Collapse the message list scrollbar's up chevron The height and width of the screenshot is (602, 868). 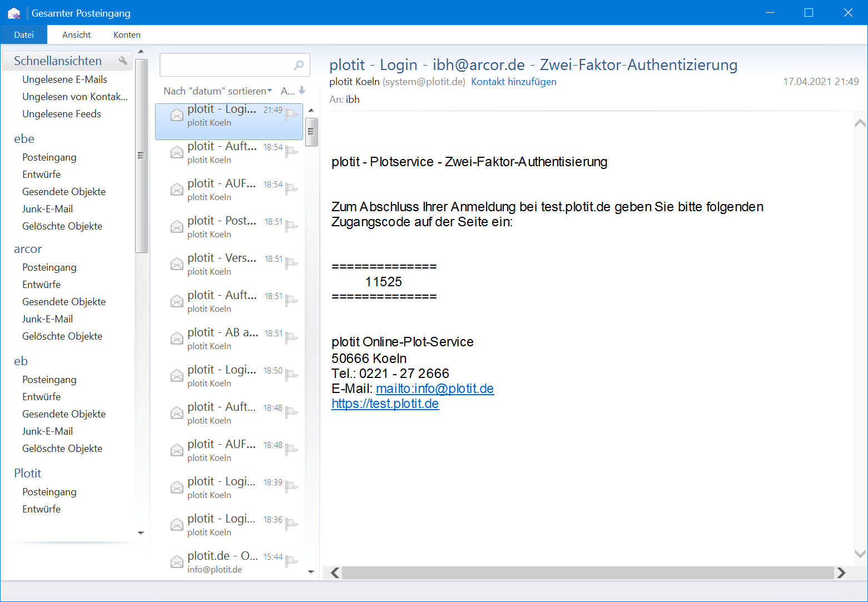tap(311, 110)
